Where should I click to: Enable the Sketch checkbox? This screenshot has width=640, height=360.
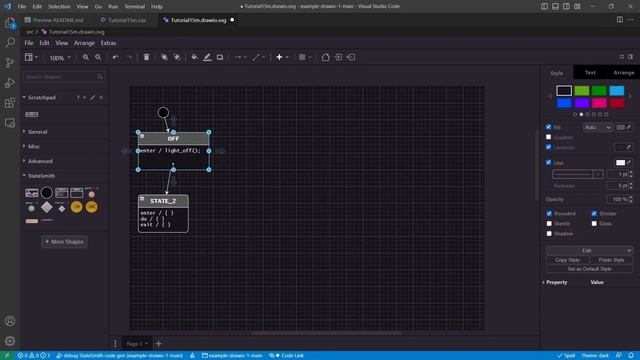point(549,224)
